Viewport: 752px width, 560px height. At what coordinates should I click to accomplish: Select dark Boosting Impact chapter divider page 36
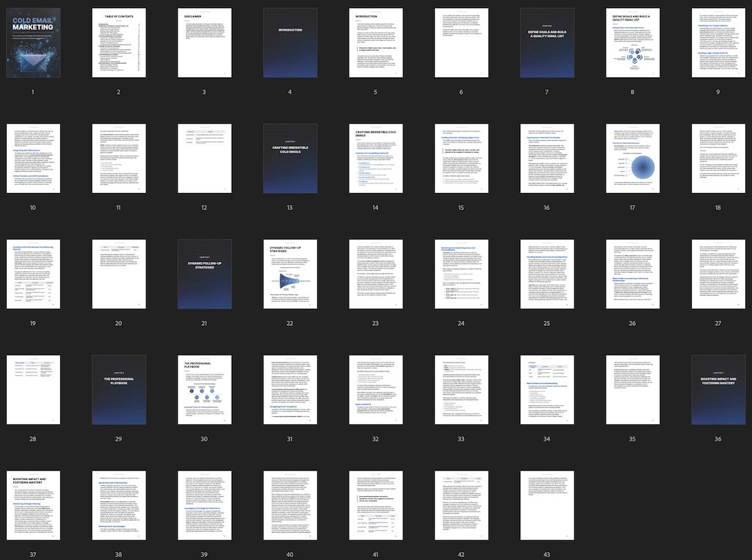[x=718, y=390]
